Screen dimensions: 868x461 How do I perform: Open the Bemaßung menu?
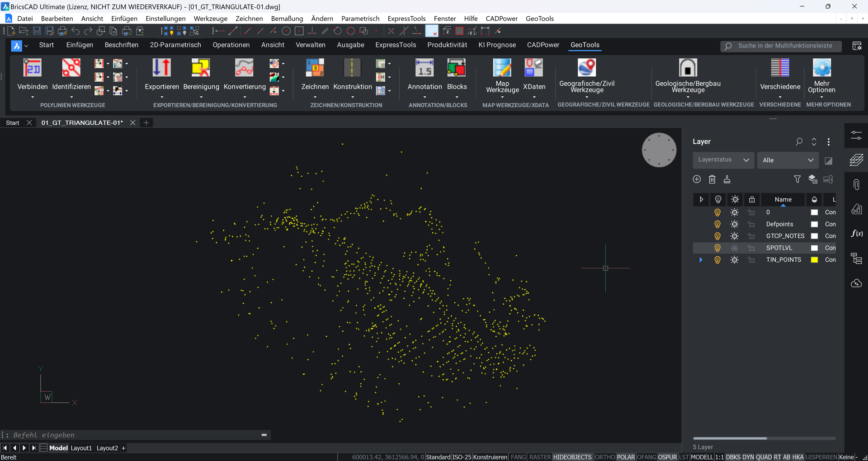click(x=287, y=19)
